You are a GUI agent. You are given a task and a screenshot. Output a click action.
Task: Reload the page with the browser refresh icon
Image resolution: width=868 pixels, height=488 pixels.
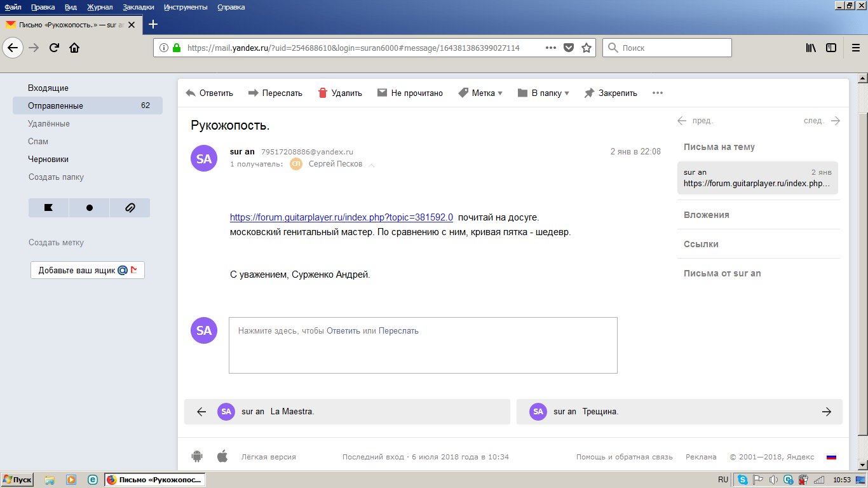click(54, 48)
